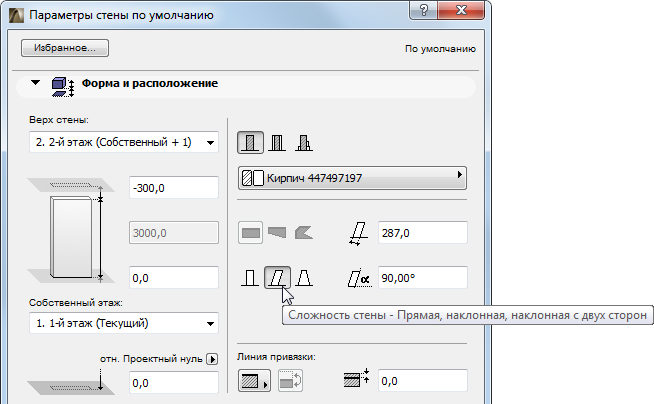Open the reference line location button
The width and height of the screenshot is (654, 404).
254,381
